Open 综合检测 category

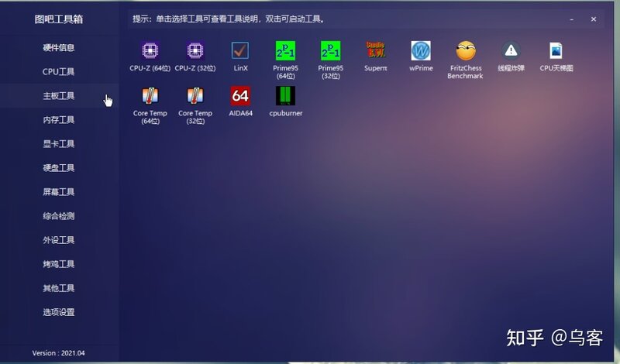tap(59, 216)
